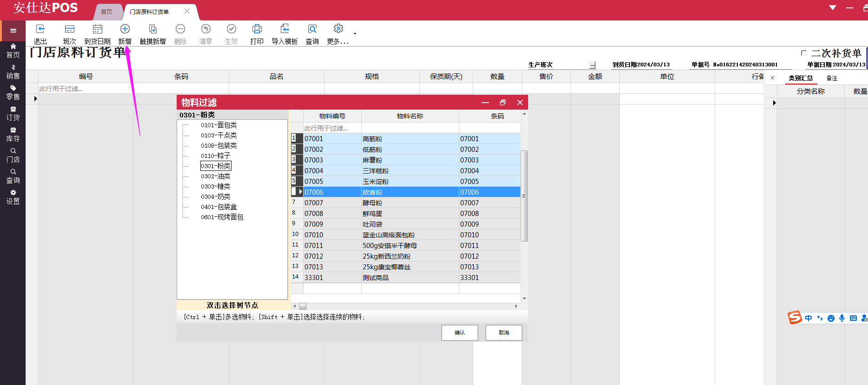Open the 生产班次 picker ellipsis button
Screen dimensions: 868x385
pos(592,65)
